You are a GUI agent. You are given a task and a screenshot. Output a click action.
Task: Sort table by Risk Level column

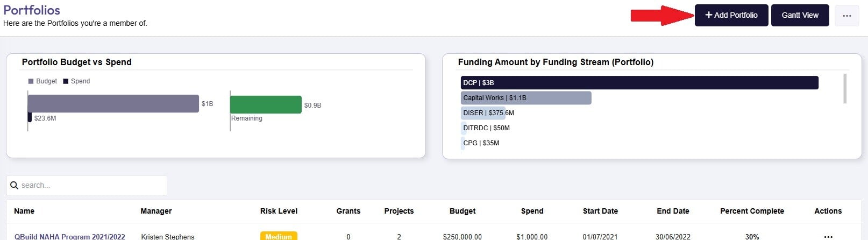tap(279, 211)
